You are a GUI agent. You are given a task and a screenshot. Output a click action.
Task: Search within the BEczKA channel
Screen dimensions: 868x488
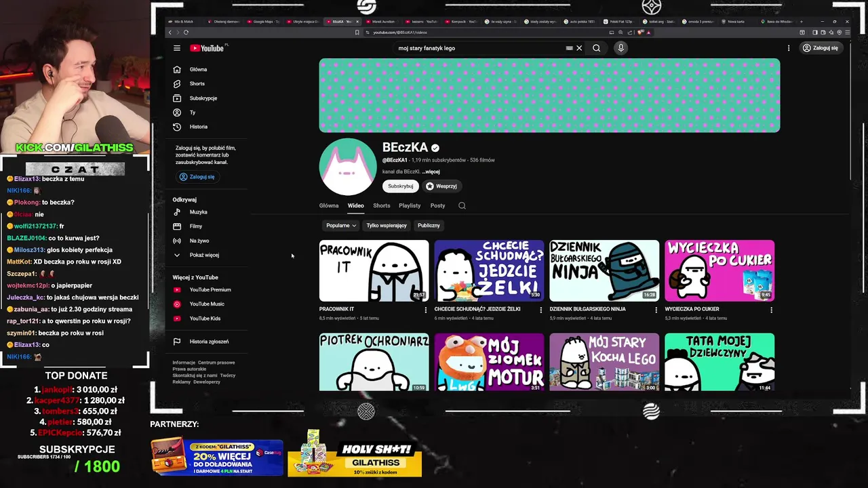(462, 205)
